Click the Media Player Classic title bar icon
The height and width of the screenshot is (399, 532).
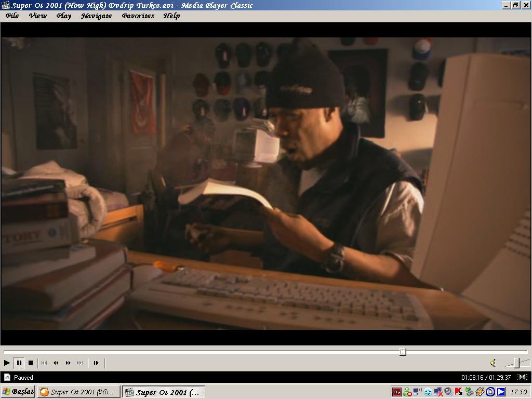(x=5, y=5)
